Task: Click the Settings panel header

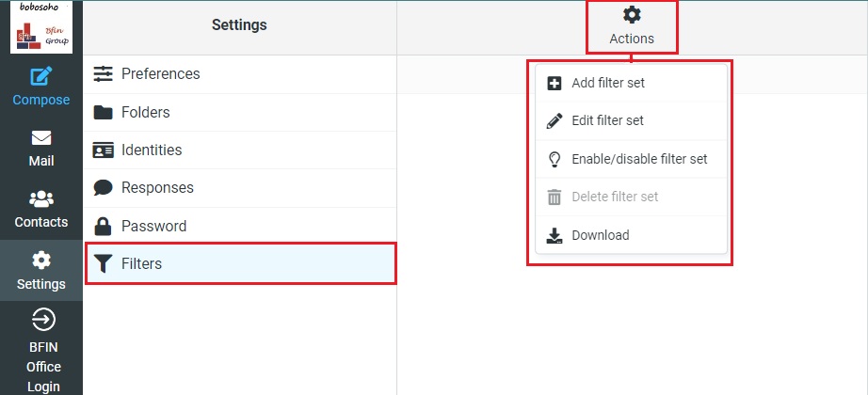Action: pyautogui.click(x=239, y=25)
